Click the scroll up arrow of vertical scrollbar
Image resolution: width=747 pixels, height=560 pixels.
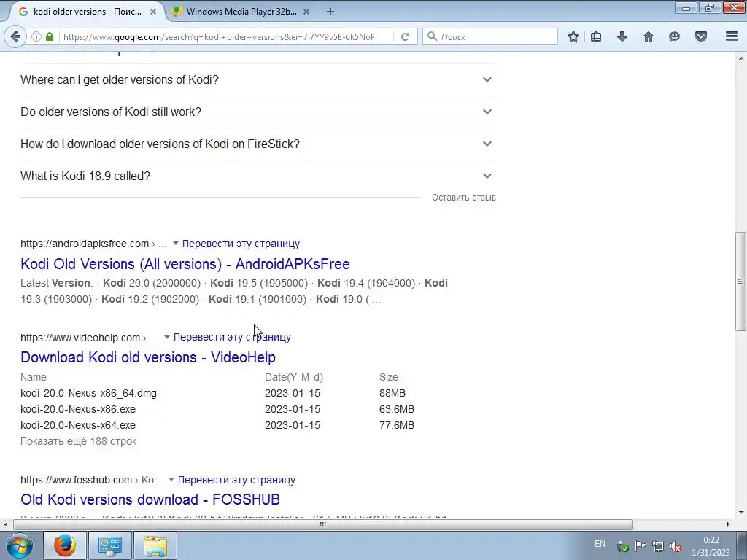[741, 58]
